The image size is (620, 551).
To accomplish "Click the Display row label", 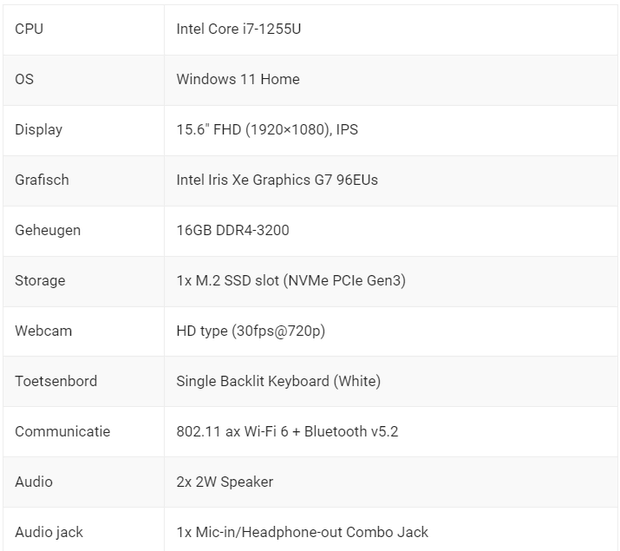I will pos(38,130).
